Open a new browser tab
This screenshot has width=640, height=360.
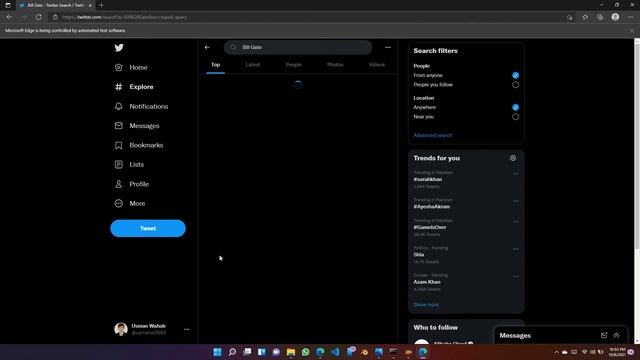(x=101, y=5)
